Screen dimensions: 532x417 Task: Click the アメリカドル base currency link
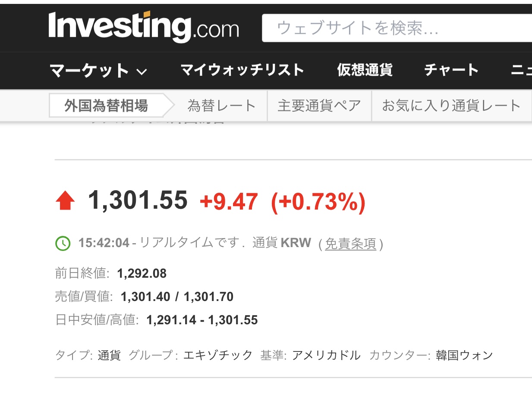[326, 355]
